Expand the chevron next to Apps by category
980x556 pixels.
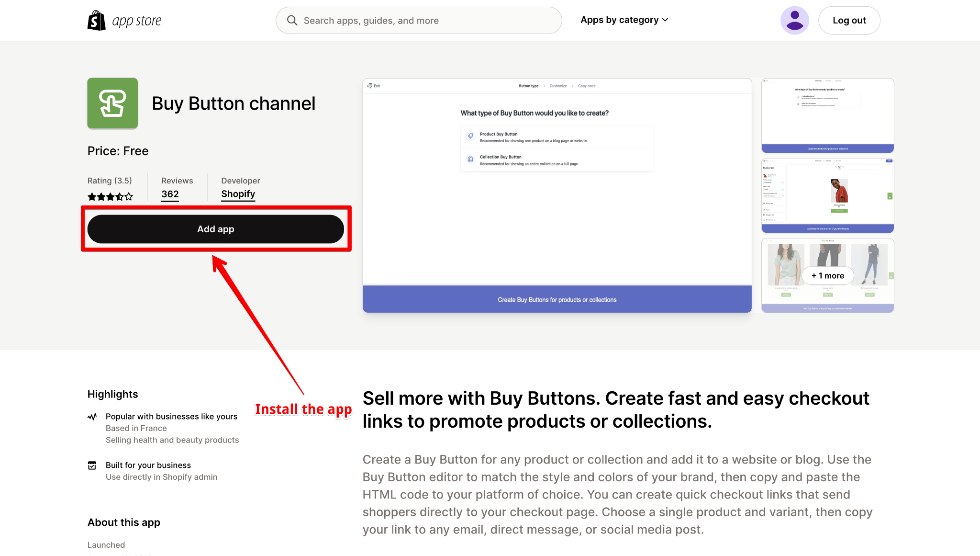tap(665, 20)
